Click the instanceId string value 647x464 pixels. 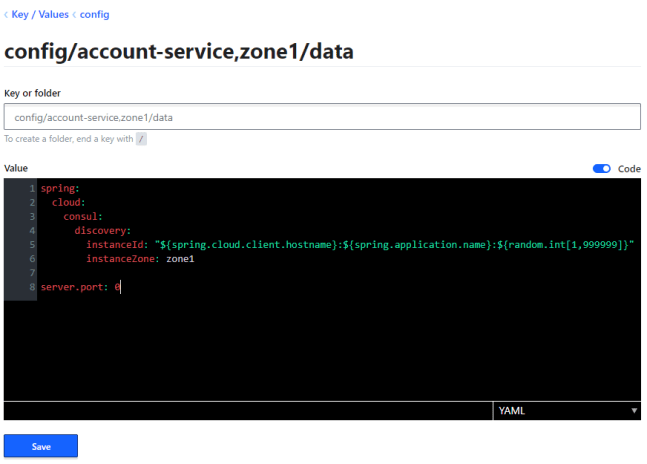click(394, 245)
